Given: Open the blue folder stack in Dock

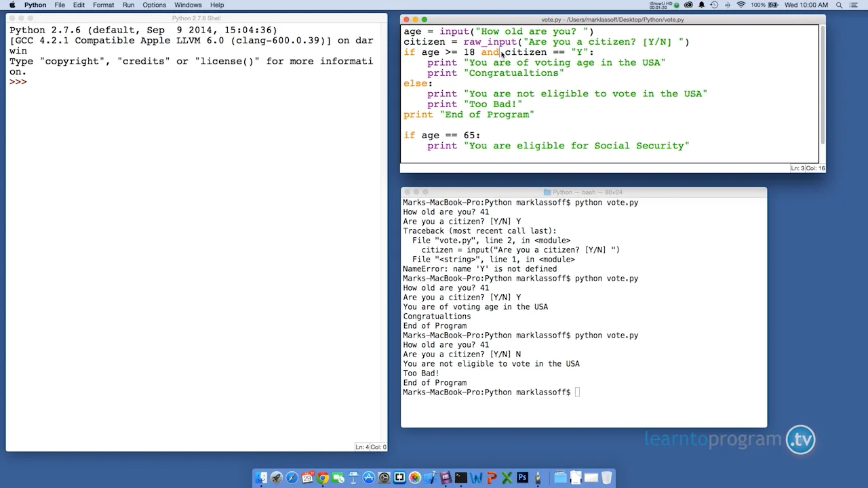Looking at the screenshot, I should tap(560, 478).
